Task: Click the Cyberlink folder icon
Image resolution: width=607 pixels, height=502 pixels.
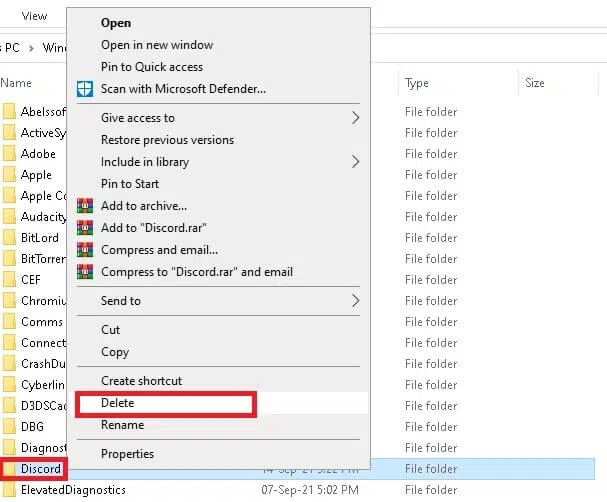Action: pos(9,384)
